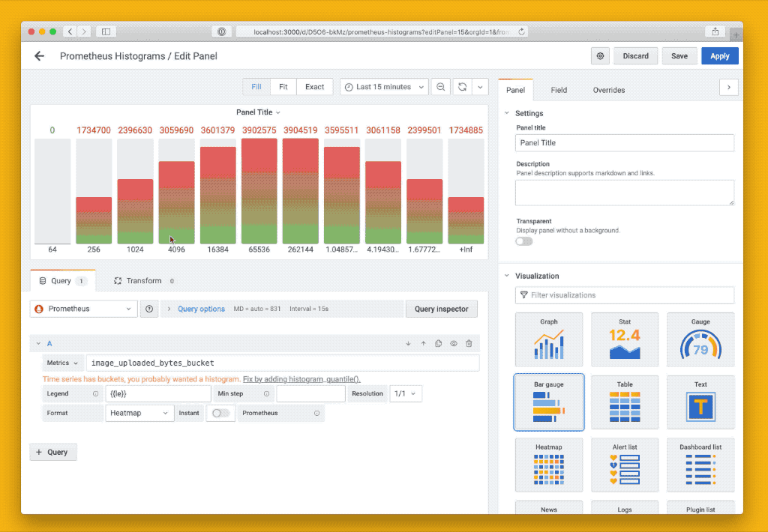Select the Heatmap visualization
768x532 pixels.
point(548,465)
